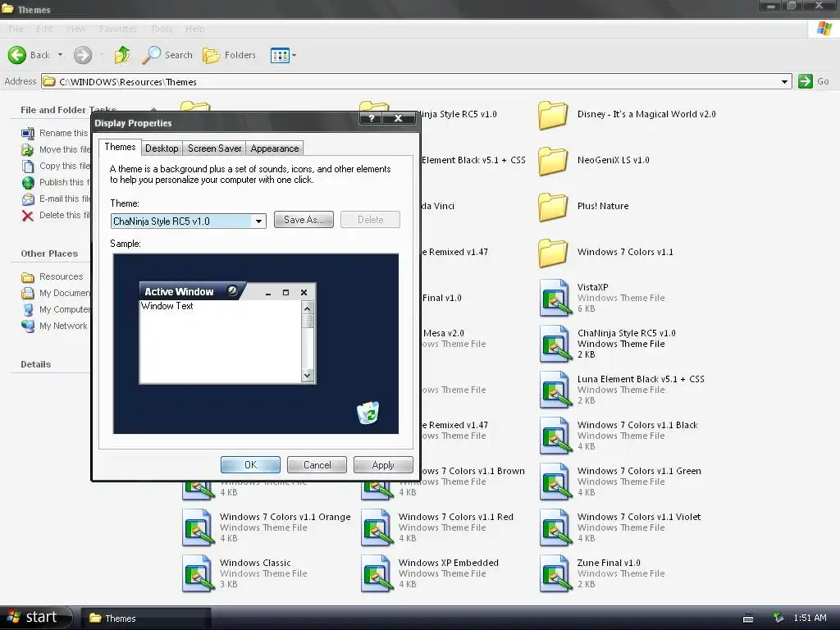Collapse the File and Folder Tasks panel
This screenshot has width=840, height=630.
point(153,109)
